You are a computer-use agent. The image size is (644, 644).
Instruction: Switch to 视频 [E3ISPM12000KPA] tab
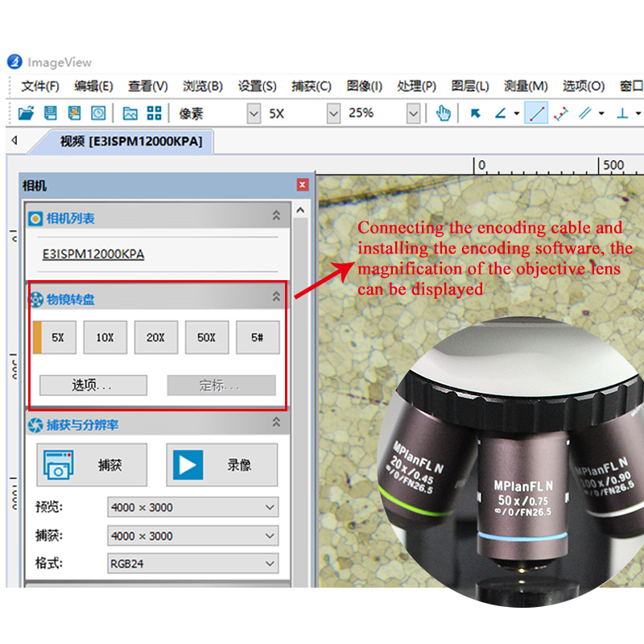coord(130,142)
